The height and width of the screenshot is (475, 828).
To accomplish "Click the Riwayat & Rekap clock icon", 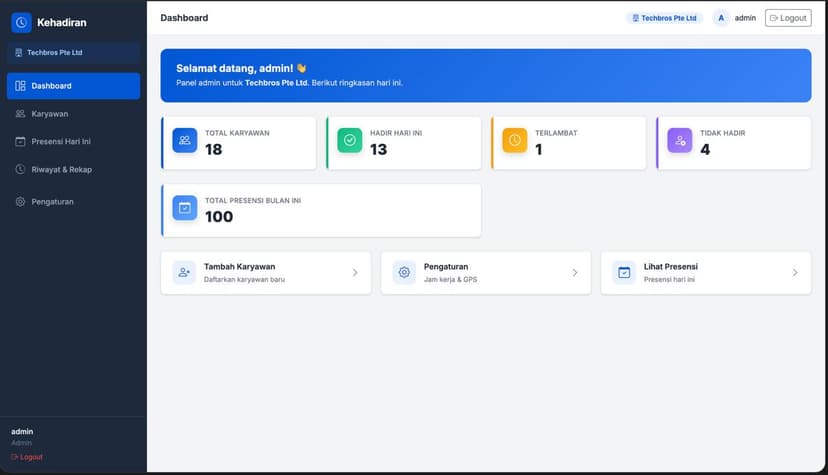I will point(20,169).
